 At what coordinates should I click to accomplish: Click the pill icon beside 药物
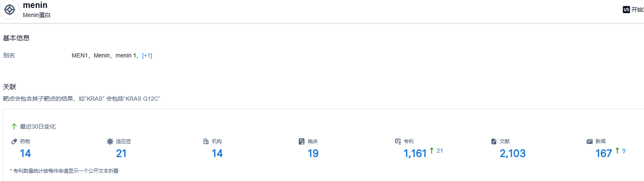(x=14, y=141)
